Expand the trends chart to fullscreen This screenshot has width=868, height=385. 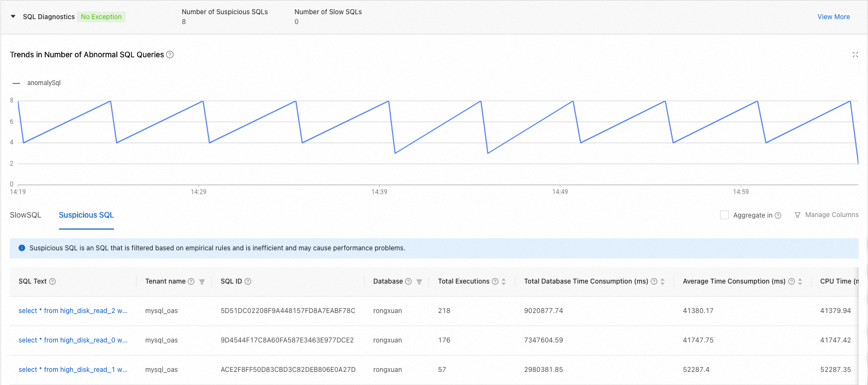[855, 55]
